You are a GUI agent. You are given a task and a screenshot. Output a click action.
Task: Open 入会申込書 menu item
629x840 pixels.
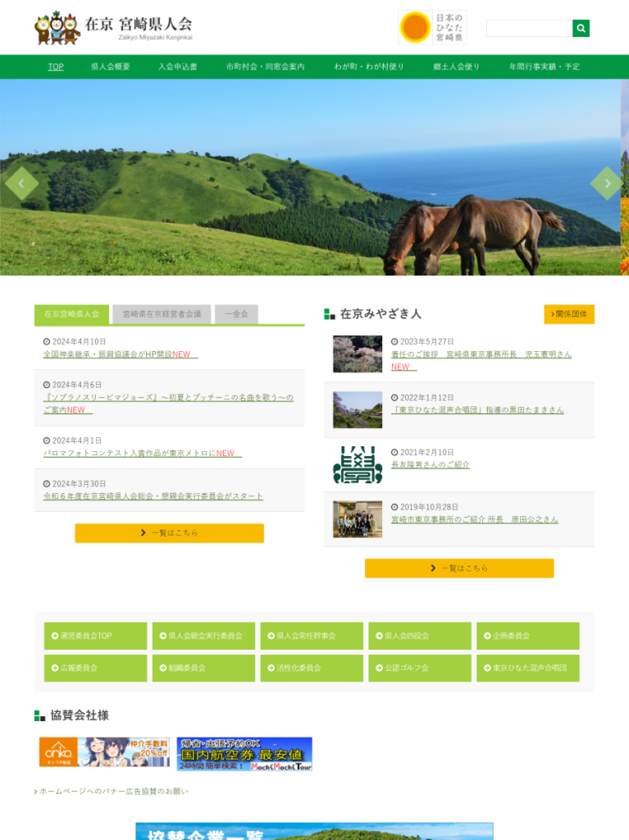click(x=178, y=67)
